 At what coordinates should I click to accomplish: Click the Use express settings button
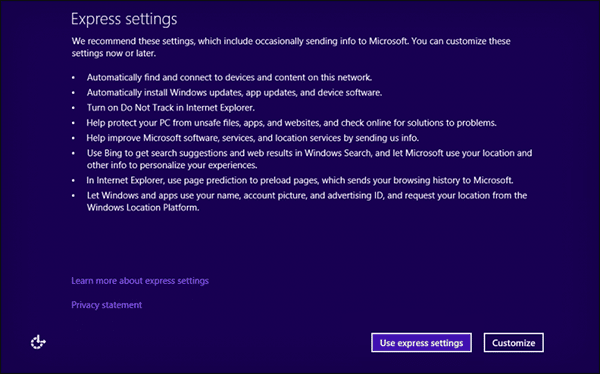pos(421,343)
